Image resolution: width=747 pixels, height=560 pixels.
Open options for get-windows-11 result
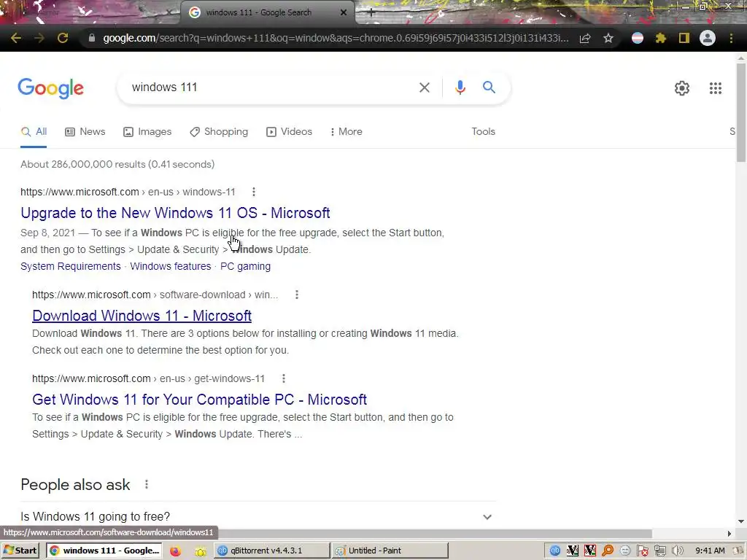pos(284,378)
